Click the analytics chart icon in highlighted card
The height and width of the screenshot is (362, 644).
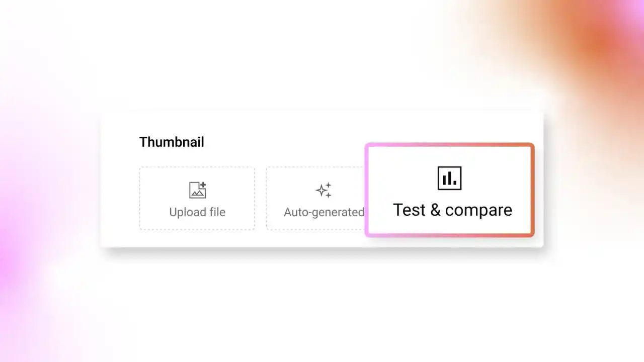[449, 178]
